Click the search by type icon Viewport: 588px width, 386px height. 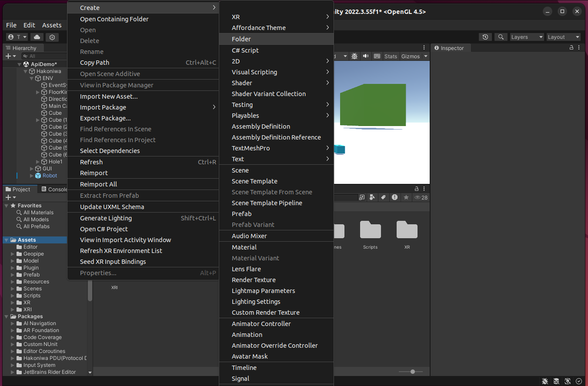(x=372, y=197)
